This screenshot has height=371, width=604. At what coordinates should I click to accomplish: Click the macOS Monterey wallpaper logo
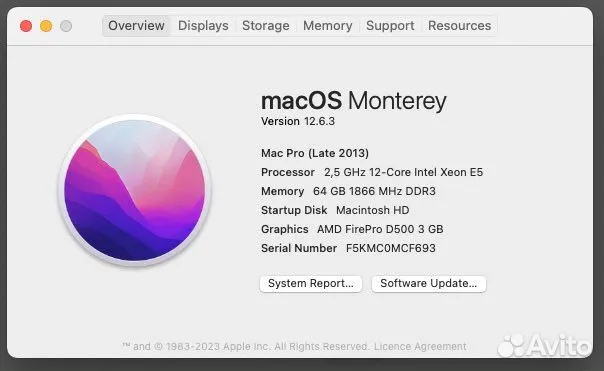point(134,190)
